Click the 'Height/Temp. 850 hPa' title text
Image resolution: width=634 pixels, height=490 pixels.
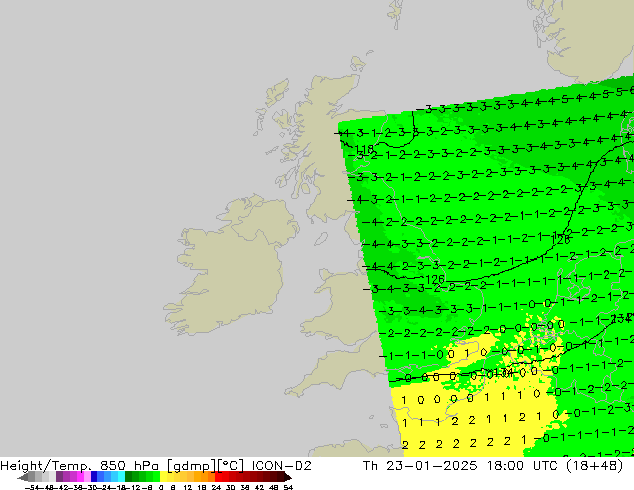(79, 466)
